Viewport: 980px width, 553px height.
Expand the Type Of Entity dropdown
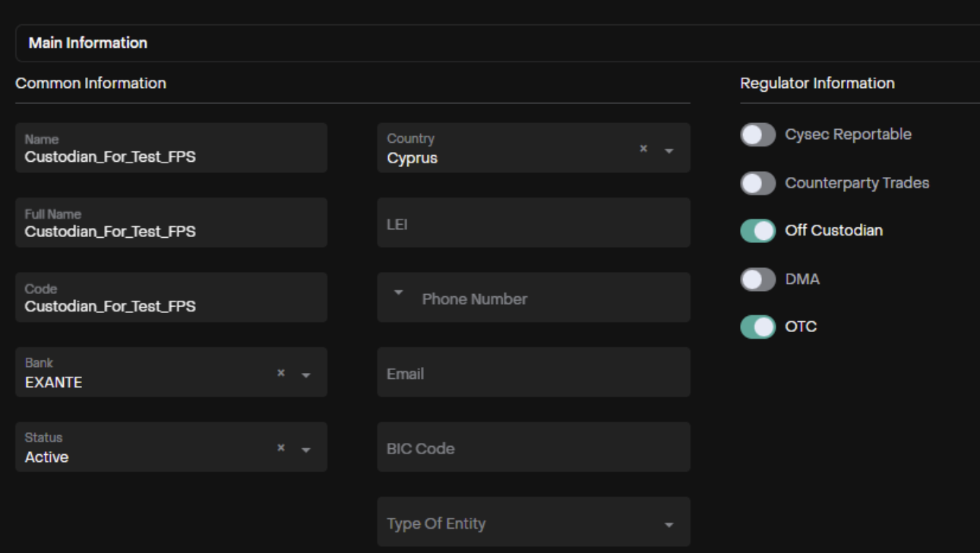669,524
